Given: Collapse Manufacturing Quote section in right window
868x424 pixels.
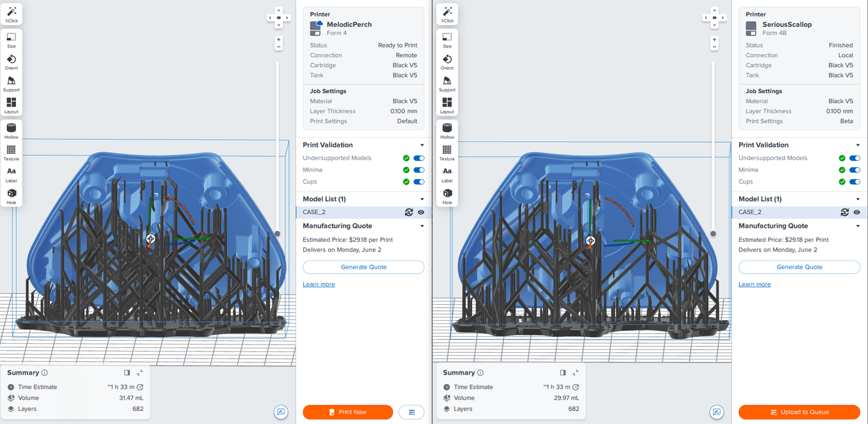Looking at the screenshot, I should click(x=858, y=226).
